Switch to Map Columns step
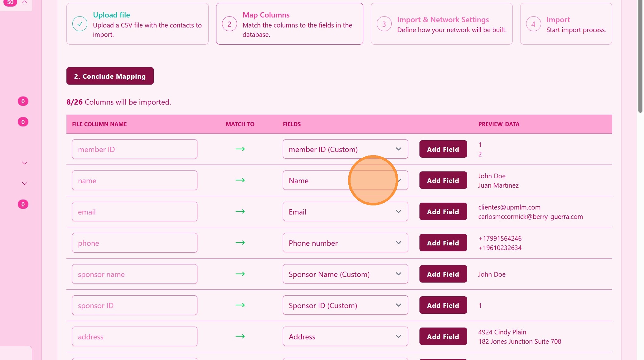The image size is (644, 360). (266, 15)
